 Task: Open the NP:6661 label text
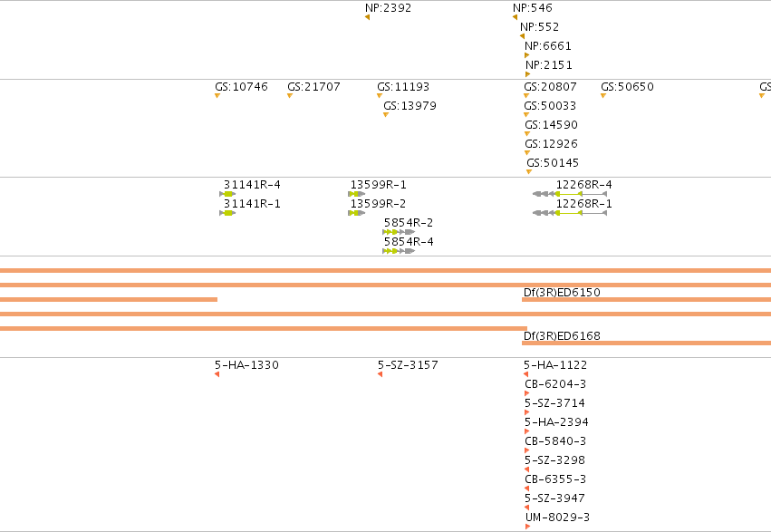548,46
